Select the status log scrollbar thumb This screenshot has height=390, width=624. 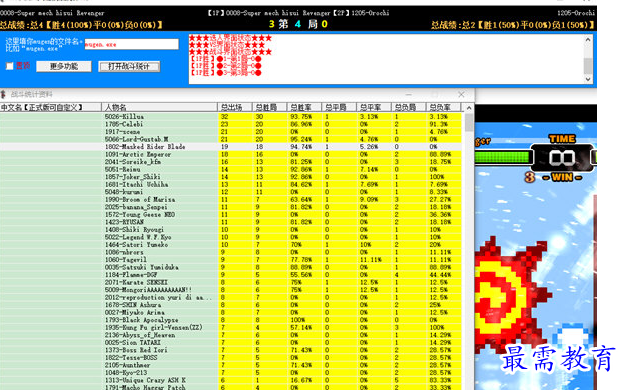(588, 66)
